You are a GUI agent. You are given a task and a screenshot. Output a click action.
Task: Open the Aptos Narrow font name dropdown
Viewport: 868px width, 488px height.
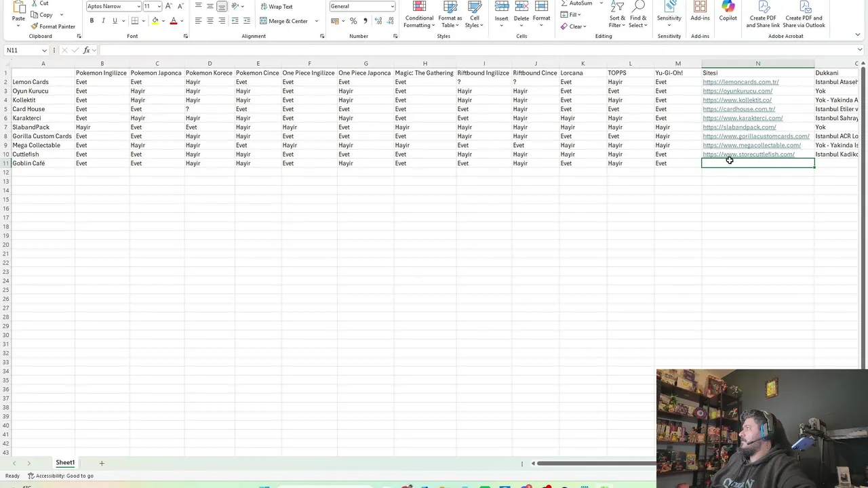139,6
